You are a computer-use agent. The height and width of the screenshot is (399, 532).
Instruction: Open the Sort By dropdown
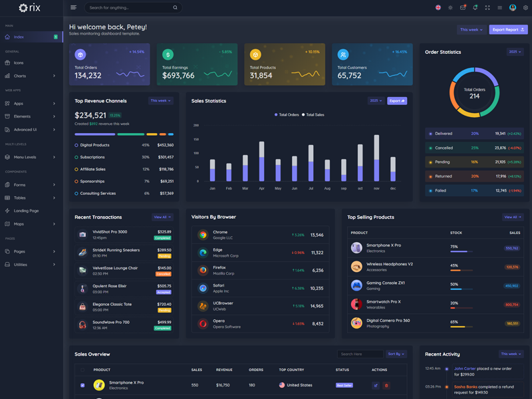pyautogui.click(x=396, y=354)
